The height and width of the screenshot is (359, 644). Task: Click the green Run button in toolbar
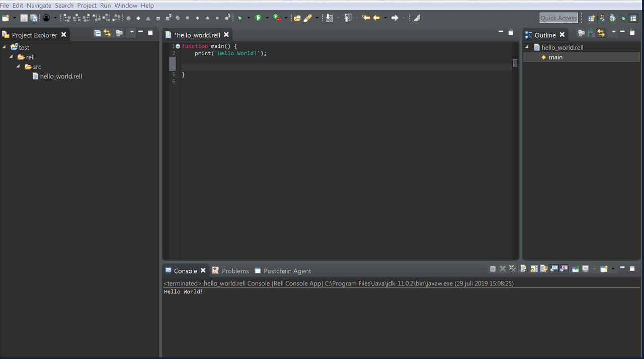point(258,18)
